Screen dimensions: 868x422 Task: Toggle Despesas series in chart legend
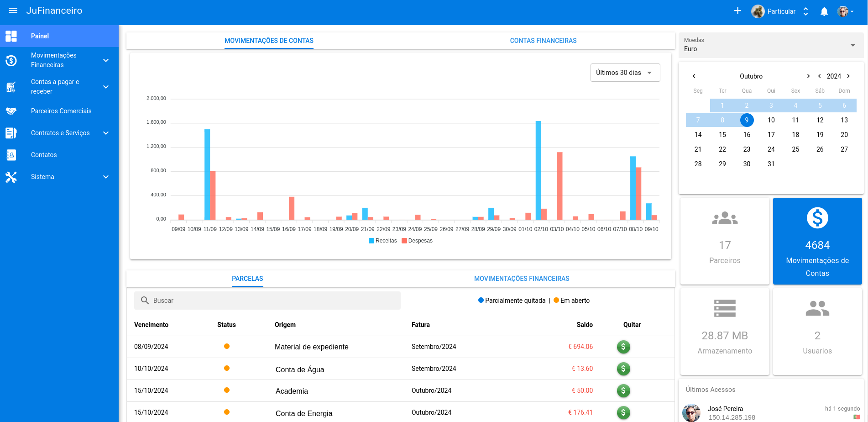[417, 241]
